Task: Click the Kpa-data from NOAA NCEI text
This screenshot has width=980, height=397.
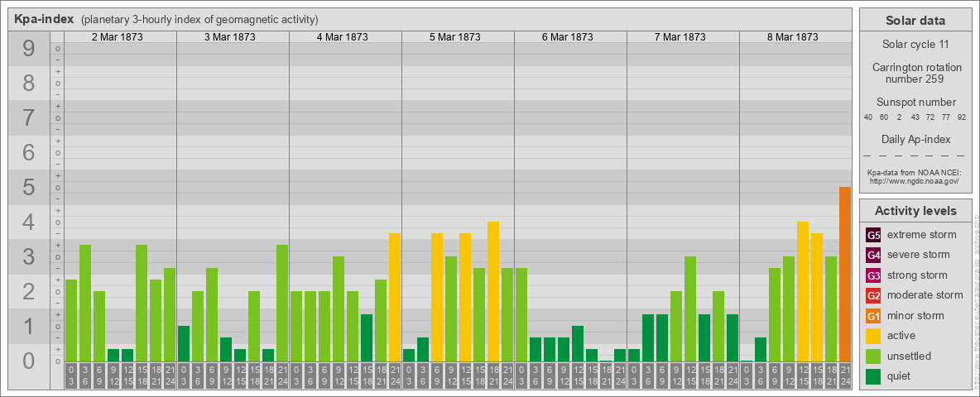Action: pos(915,172)
